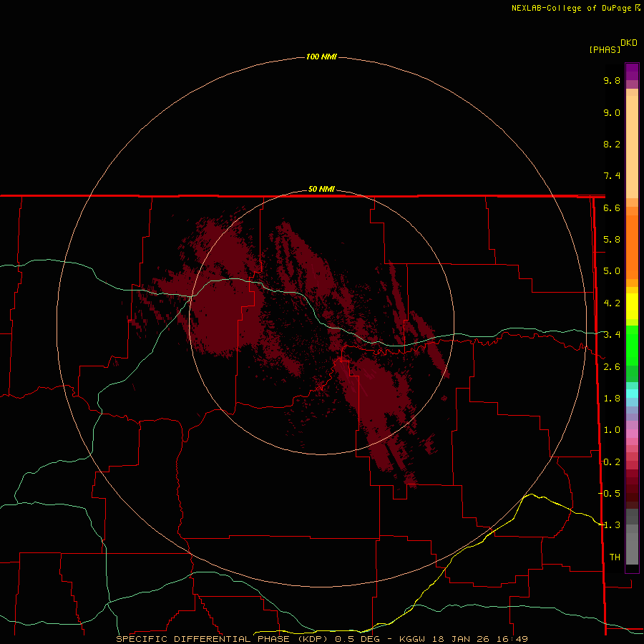Image resolution: width=644 pixels, height=644 pixels.
Task: Click the 9.8 value on the color scale
Action: click(612, 80)
